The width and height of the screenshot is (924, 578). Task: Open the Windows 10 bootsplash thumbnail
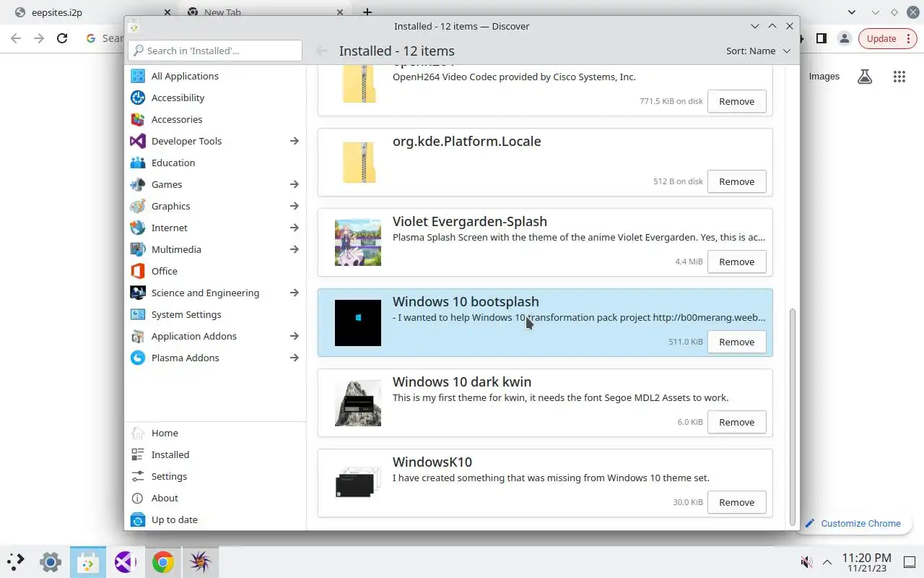point(358,323)
